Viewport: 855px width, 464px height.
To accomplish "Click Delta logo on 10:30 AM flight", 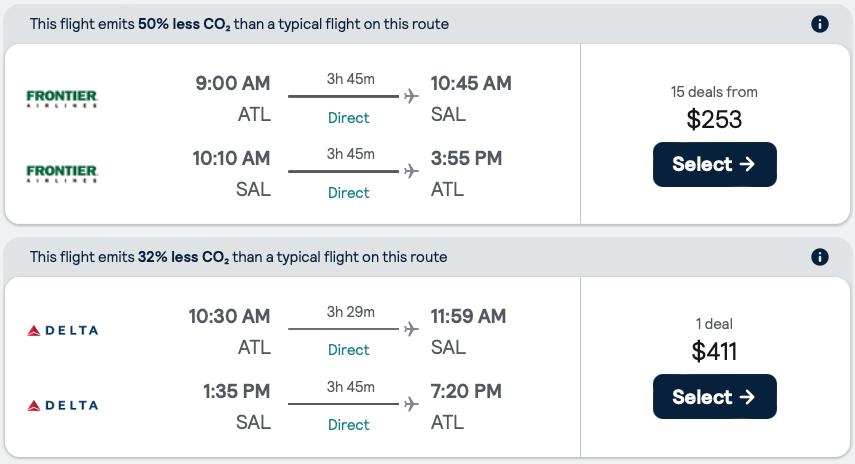I will tap(62, 330).
